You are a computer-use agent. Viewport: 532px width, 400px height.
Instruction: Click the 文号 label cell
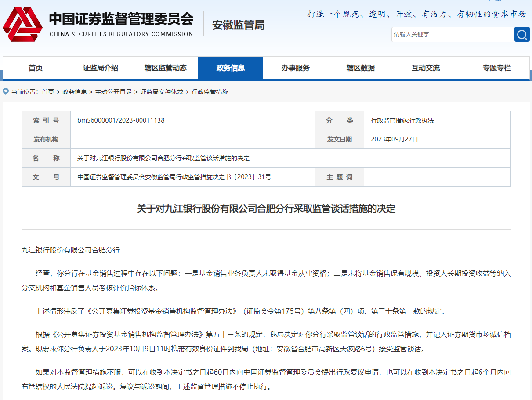coord(46,177)
